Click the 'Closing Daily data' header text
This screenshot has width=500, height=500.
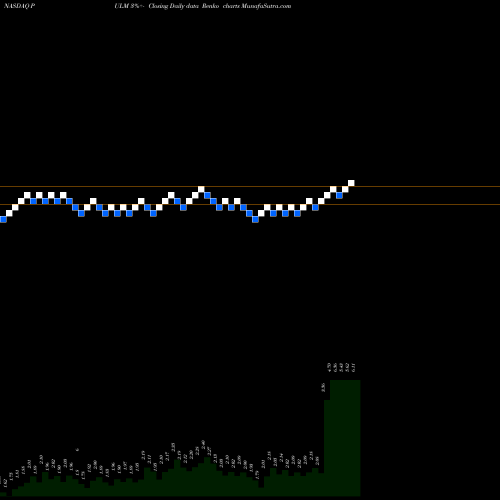click(x=173, y=6)
